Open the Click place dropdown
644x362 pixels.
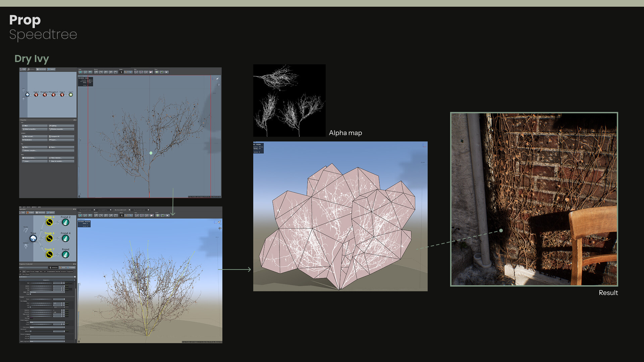(47, 327)
